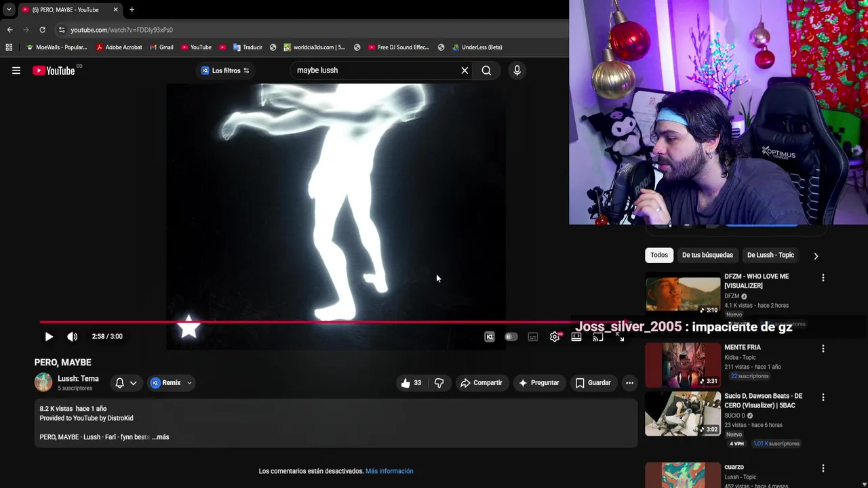Click the notification bell for Lussh
The image size is (868, 488).
point(119,383)
